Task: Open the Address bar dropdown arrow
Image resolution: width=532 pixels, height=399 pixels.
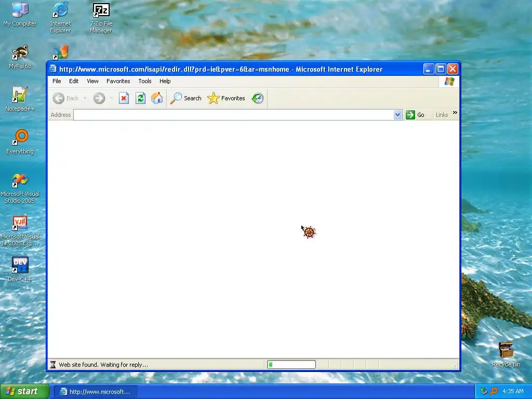Action: [397, 115]
